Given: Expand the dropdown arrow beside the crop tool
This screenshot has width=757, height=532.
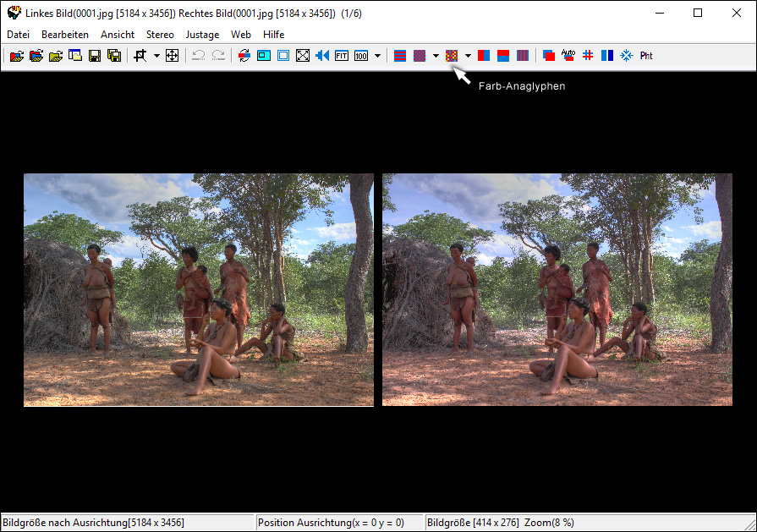Looking at the screenshot, I should coord(156,56).
